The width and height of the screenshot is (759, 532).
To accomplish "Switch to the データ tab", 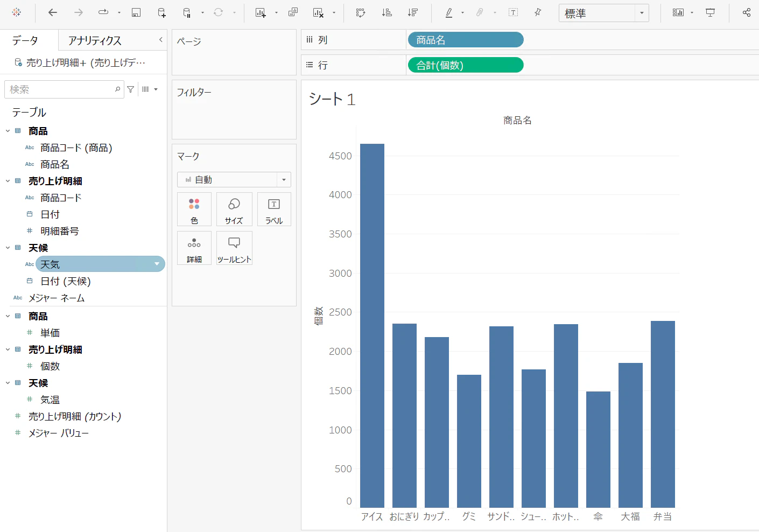I will [x=25, y=40].
